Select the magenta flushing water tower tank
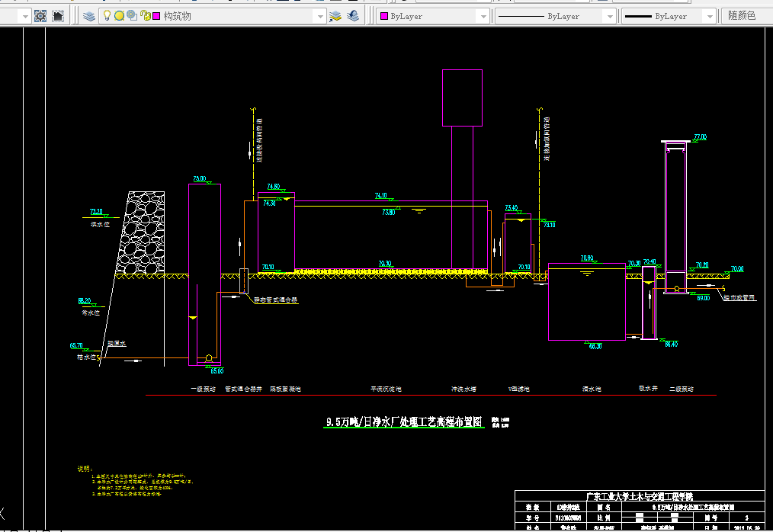 (x=463, y=98)
